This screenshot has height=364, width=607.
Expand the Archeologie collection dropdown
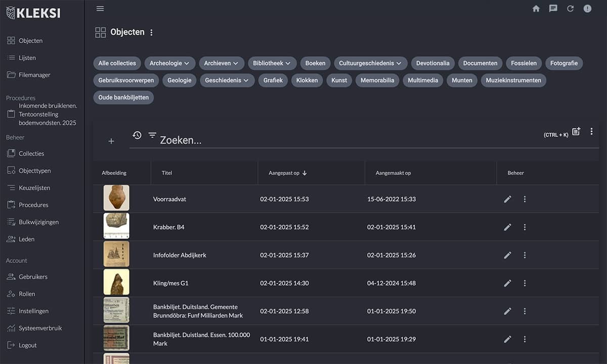pyautogui.click(x=170, y=63)
